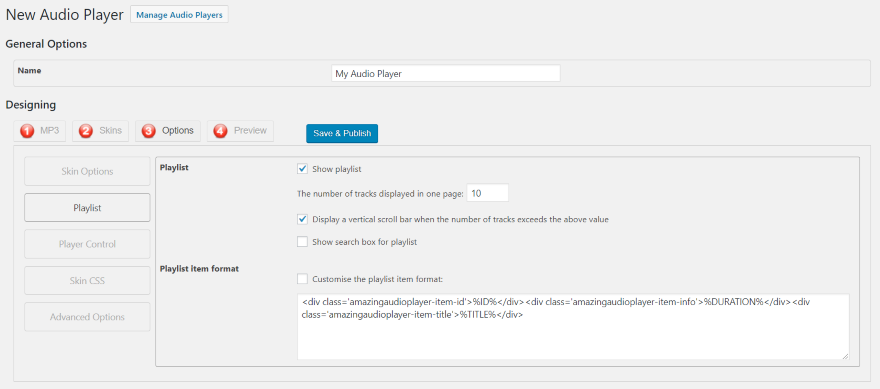Open the Skin CSS section
Viewport: 880px width, 389px height.
click(87, 281)
